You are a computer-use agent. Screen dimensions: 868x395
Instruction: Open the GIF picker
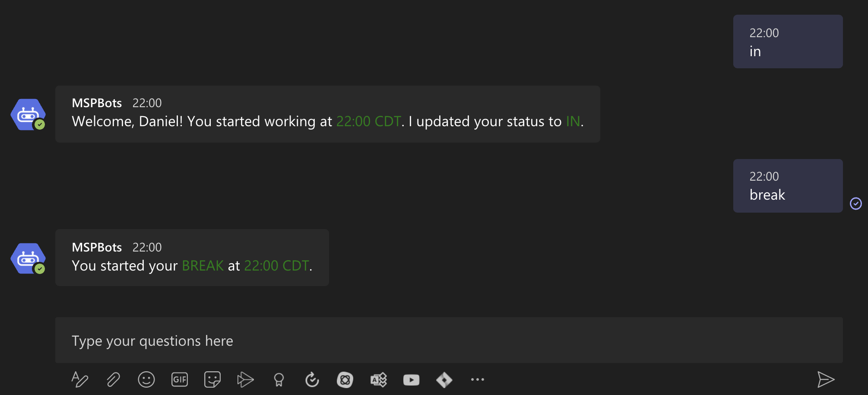click(180, 379)
